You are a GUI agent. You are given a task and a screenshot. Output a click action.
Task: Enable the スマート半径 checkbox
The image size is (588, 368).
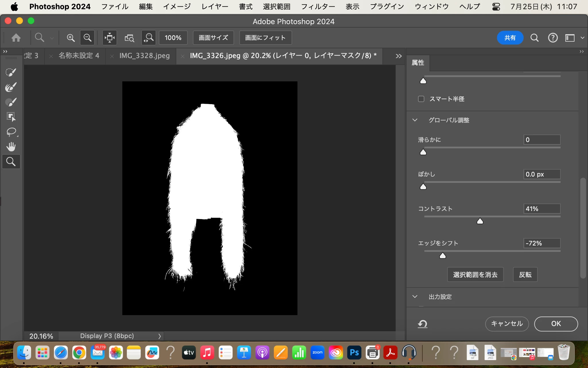tap(421, 99)
